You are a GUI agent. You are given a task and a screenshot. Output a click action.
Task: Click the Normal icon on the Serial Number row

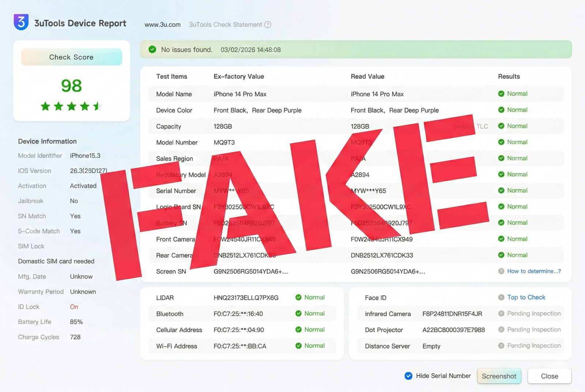tap(501, 190)
